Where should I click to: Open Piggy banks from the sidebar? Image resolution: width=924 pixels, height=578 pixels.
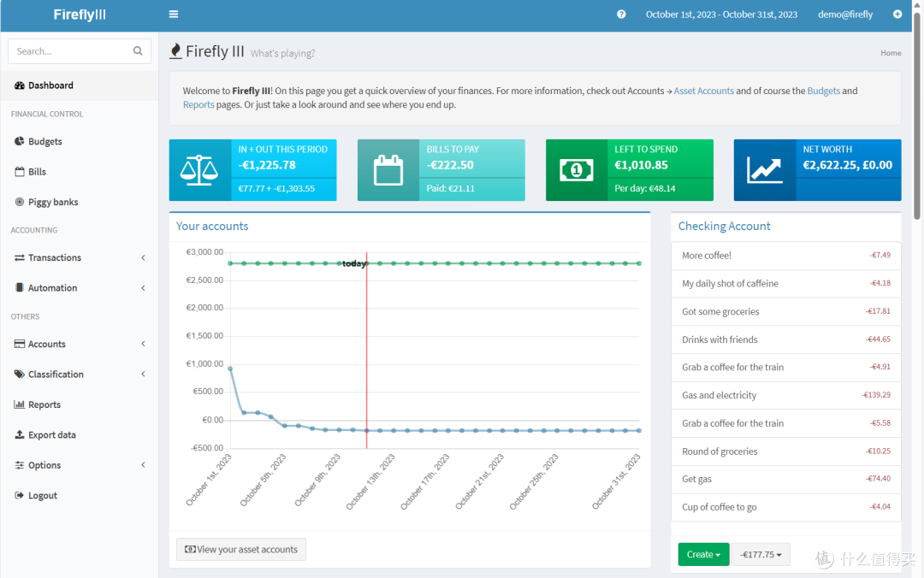point(52,202)
